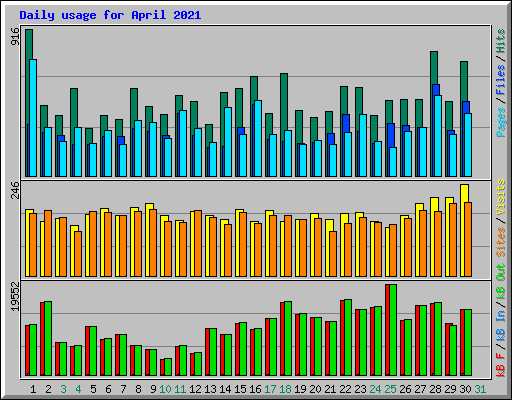Click day label 21 on the x-axis
512x400 pixels.
click(330, 389)
